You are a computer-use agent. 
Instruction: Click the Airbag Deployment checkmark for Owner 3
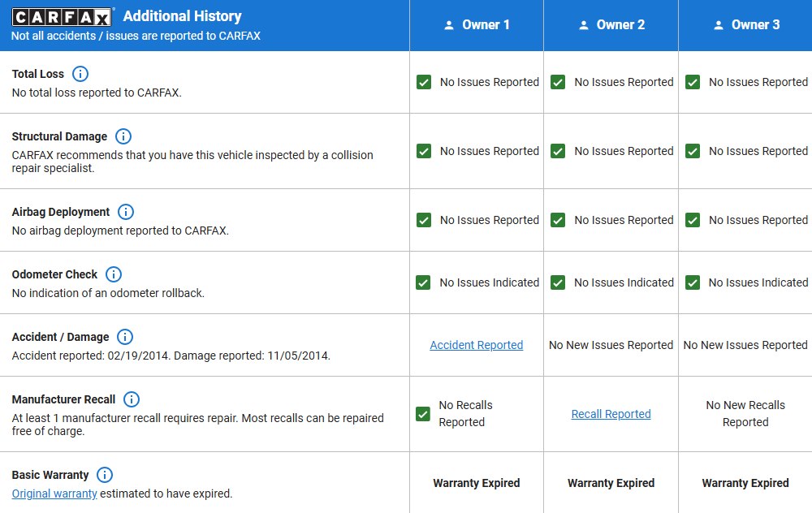coord(693,220)
